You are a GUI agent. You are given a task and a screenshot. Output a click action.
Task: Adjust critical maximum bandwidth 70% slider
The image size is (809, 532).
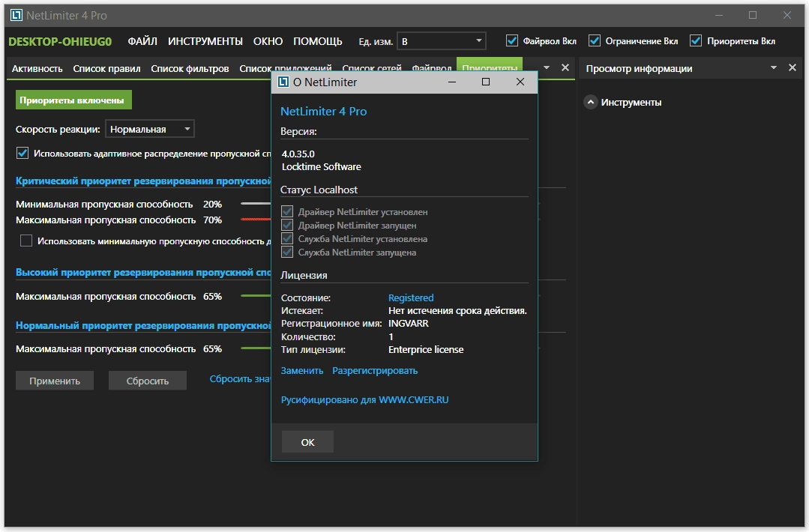tap(256, 219)
